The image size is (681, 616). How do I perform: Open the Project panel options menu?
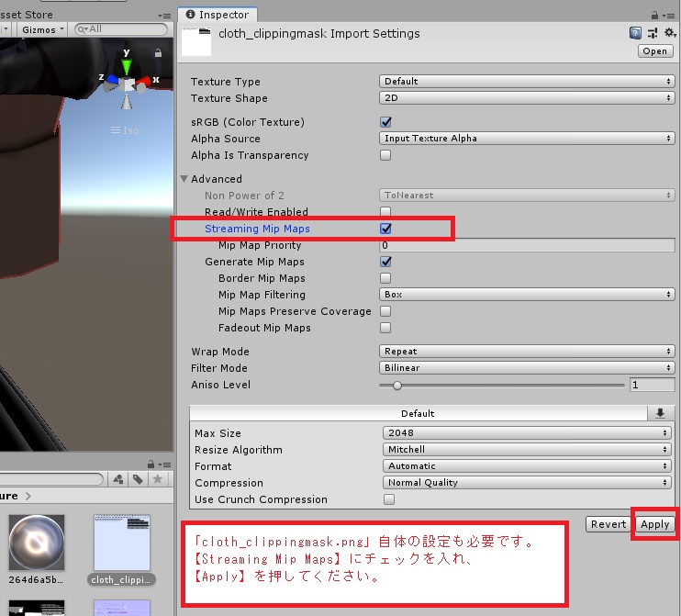point(165,465)
